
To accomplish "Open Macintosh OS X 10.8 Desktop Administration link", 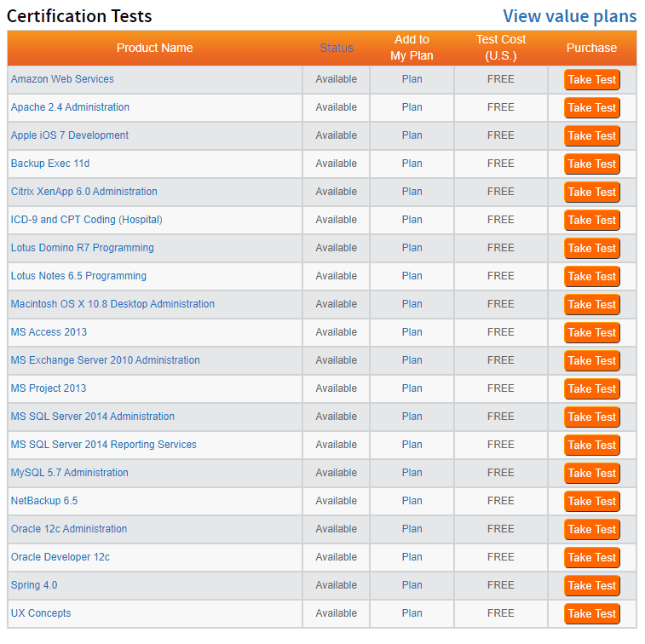I will [112, 304].
